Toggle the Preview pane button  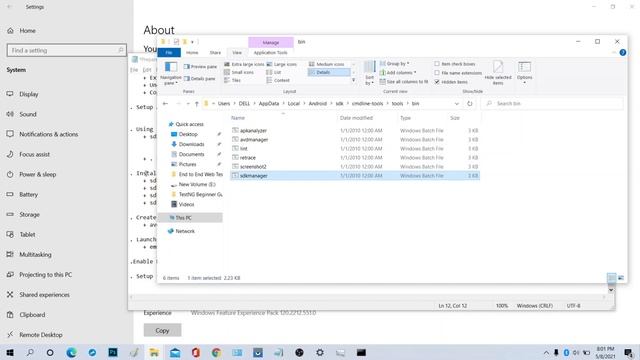coord(200,67)
